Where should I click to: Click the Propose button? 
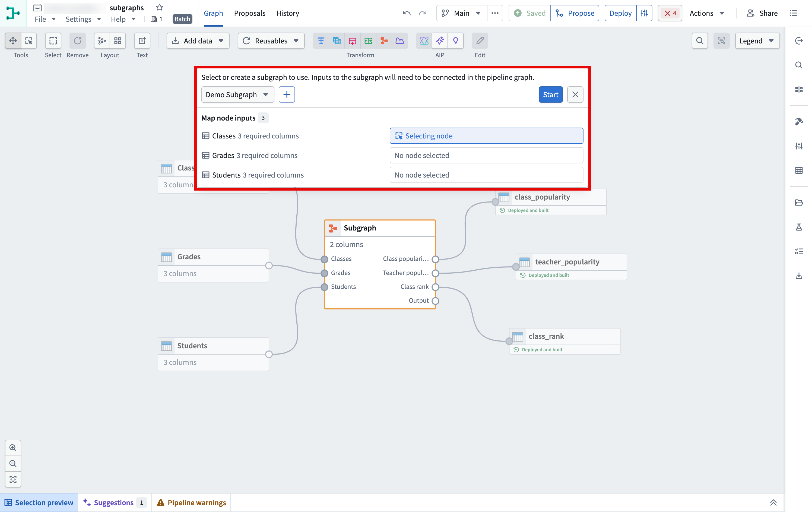[x=574, y=13]
